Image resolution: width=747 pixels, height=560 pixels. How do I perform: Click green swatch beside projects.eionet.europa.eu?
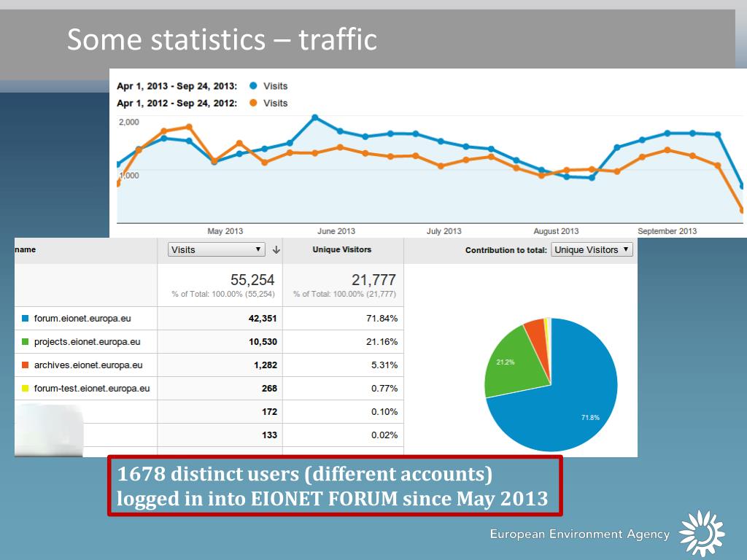(26, 342)
